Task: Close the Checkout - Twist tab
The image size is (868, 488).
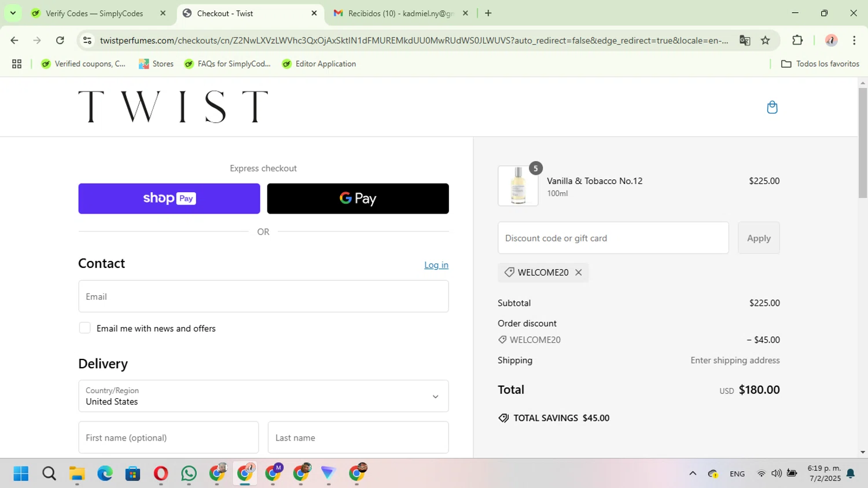Action: coord(314,13)
